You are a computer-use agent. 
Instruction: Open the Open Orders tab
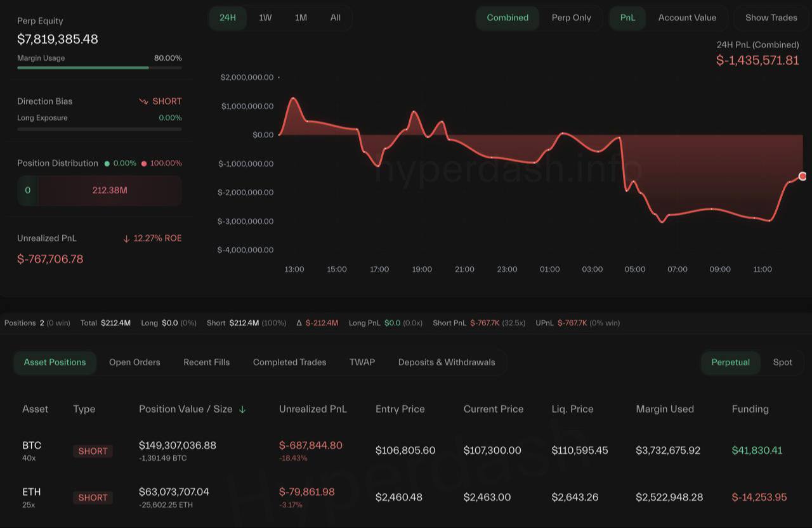point(134,363)
